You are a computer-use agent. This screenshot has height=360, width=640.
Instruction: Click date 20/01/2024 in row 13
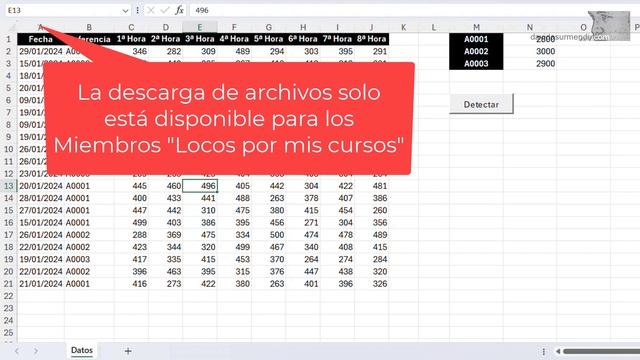point(41,186)
